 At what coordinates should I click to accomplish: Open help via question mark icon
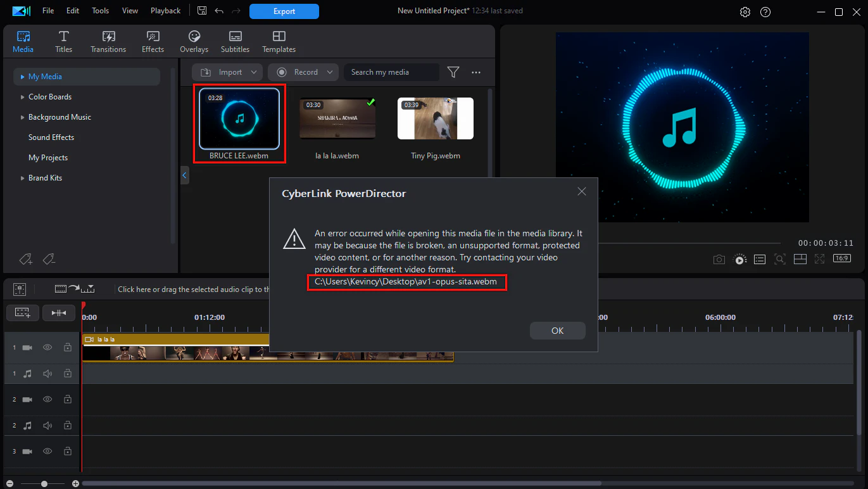[765, 12]
